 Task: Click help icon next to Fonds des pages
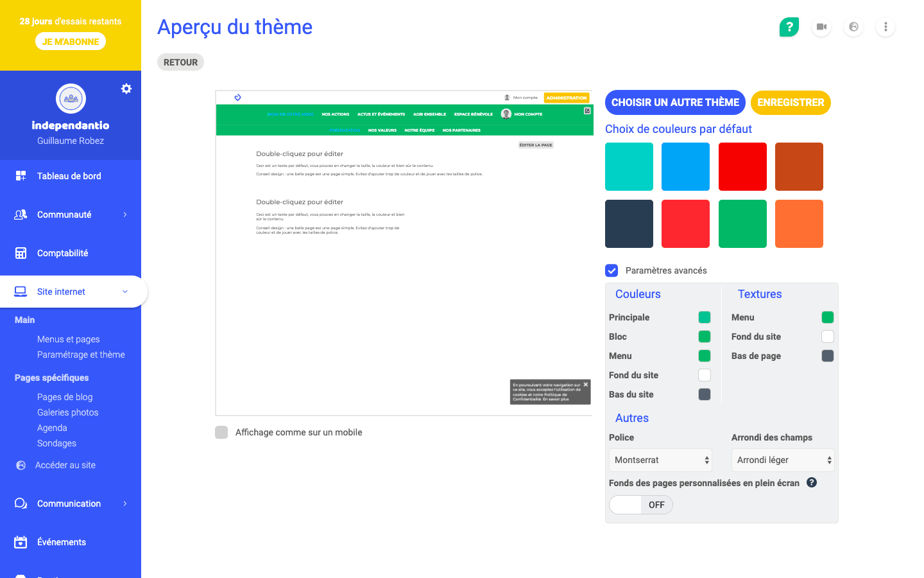point(812,482)
